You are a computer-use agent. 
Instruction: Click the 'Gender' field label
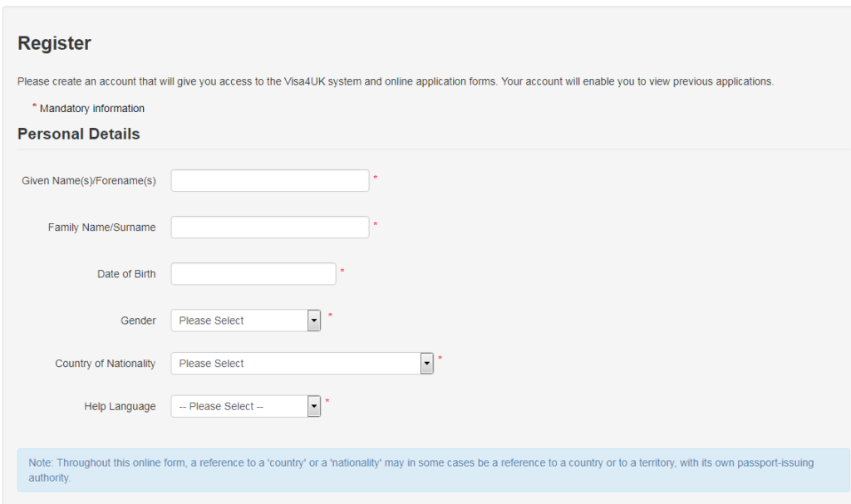tap(138, 321)
